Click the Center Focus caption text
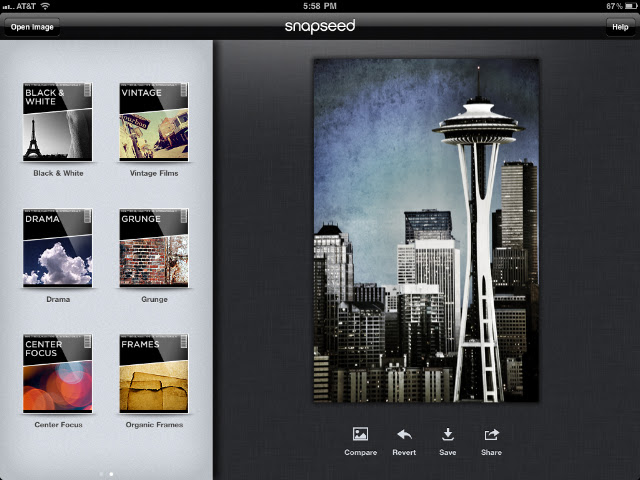Screen dimensions: 640x480 point(58,424)
